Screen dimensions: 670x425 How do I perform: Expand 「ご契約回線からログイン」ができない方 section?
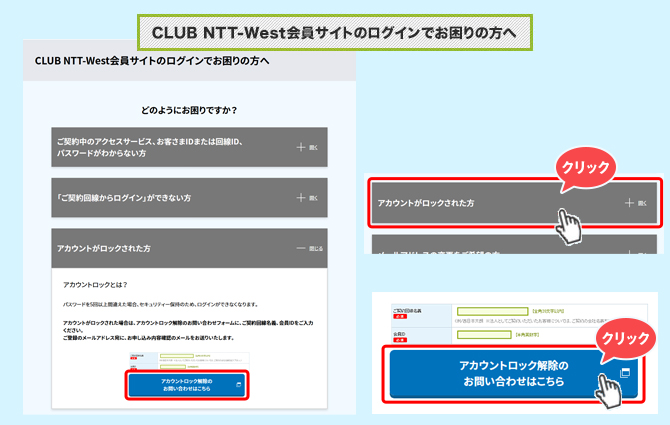pyautogui.click(x=189, y=198)
